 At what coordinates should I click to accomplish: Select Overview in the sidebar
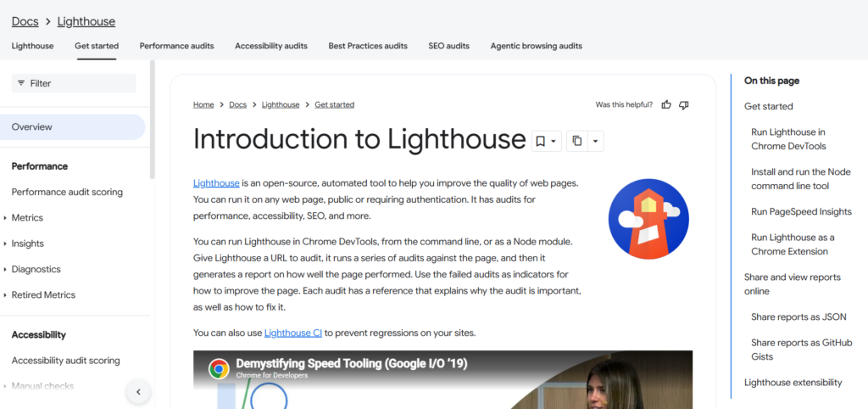(x=73, y=127)
